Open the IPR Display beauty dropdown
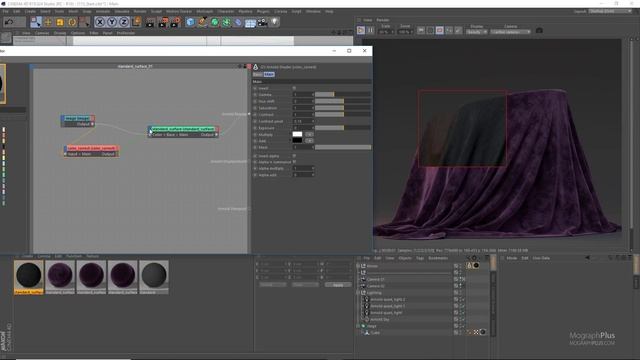 coord(476,32)
